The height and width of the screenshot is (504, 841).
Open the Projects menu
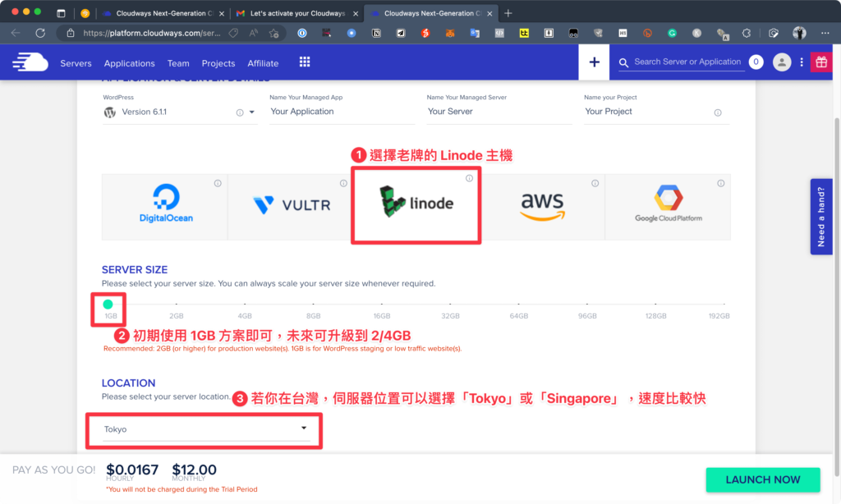(218, 63)
